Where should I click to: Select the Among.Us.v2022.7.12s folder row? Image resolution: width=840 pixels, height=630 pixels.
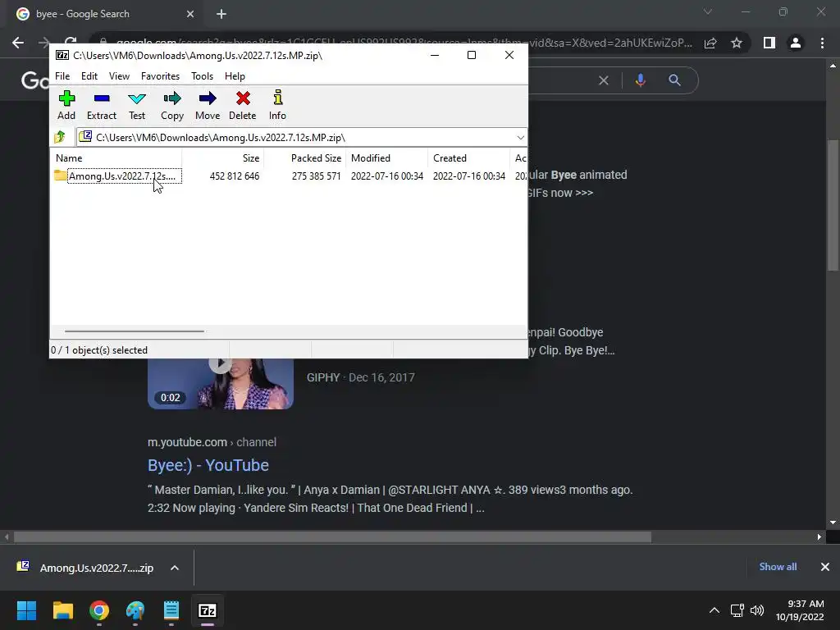118,176
